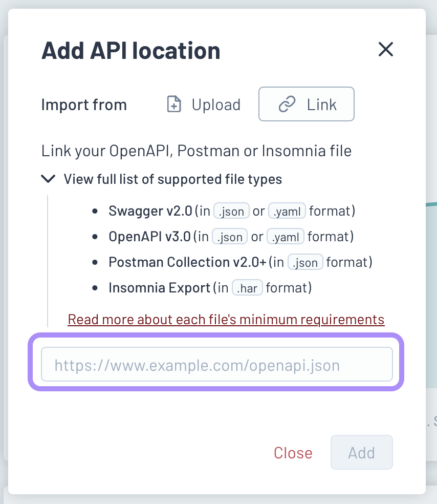Open the file minimum requirements link

[226, 320]
